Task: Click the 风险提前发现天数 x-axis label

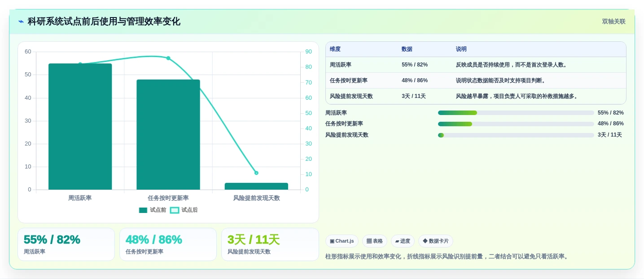Action: (x=256, y=198)
